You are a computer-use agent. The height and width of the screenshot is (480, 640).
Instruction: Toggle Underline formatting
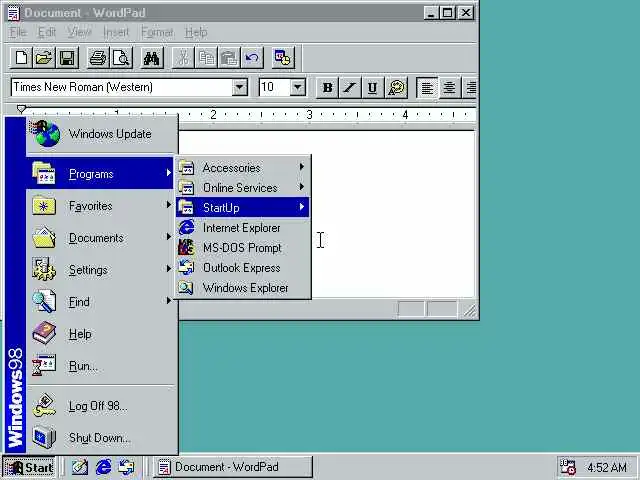click(372, 87)
